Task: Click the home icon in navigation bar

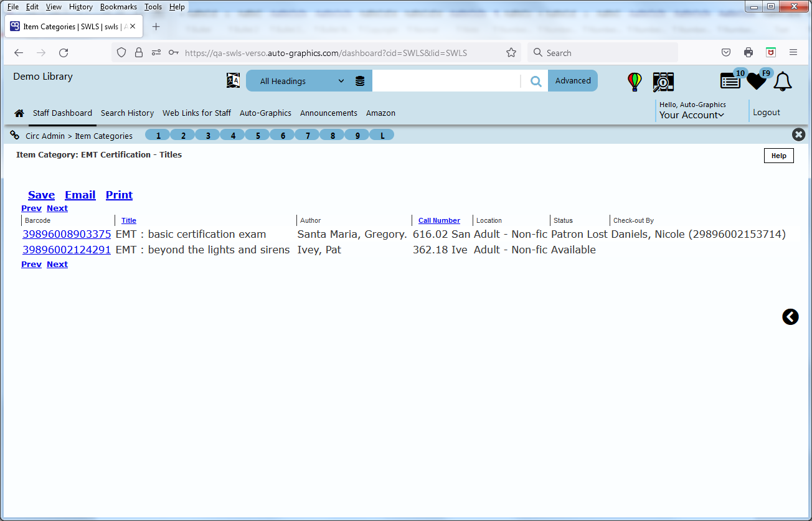Action: [19, 113]
